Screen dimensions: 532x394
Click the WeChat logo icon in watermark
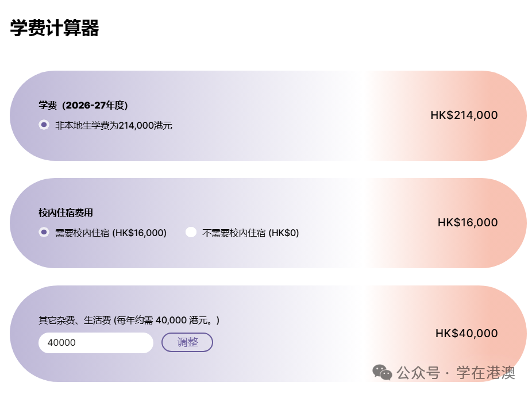pos(382,372)
